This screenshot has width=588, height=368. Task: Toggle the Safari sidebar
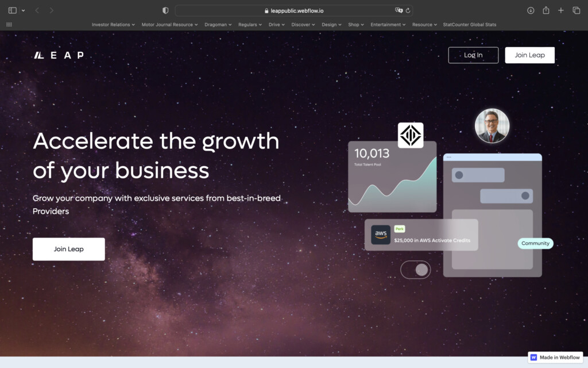pyautogui.click(x=13, y=10)
